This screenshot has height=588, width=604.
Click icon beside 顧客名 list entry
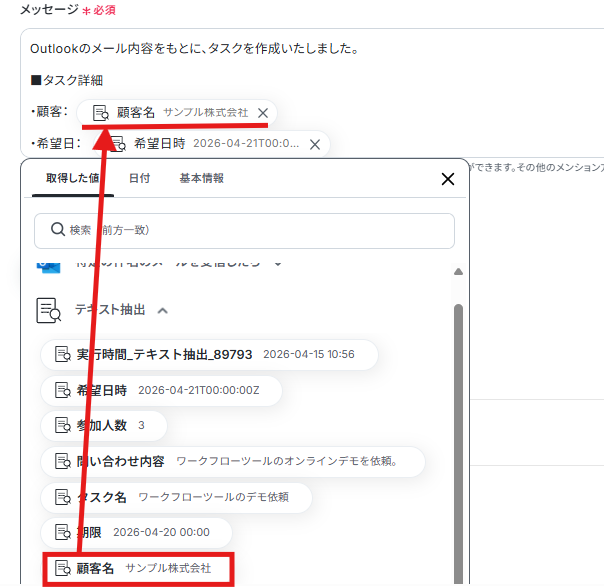[63, 568]
